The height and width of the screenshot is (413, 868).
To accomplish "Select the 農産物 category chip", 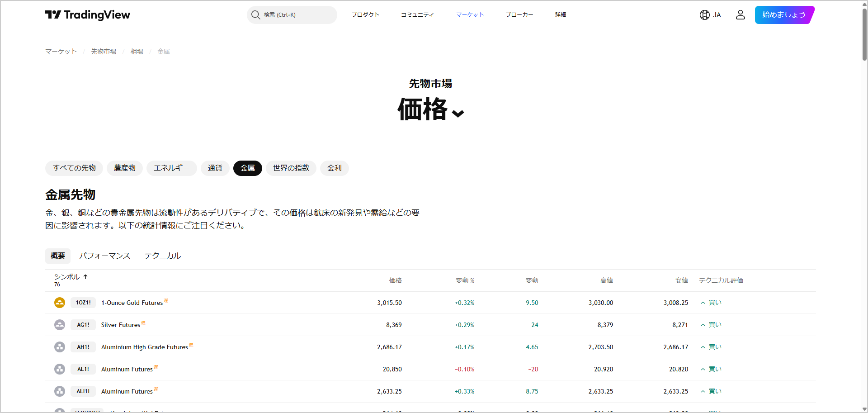I will click(x=125, y=168).
